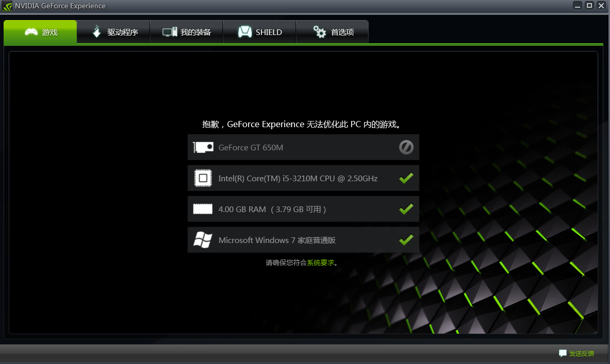Click the 发送反馈 send feedback link

click(x=582, y=354)
